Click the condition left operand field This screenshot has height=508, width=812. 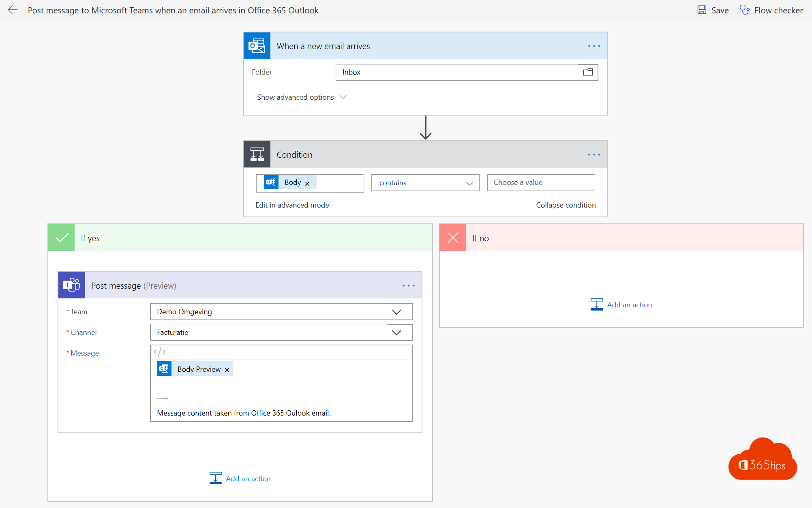tap(310, 183)
